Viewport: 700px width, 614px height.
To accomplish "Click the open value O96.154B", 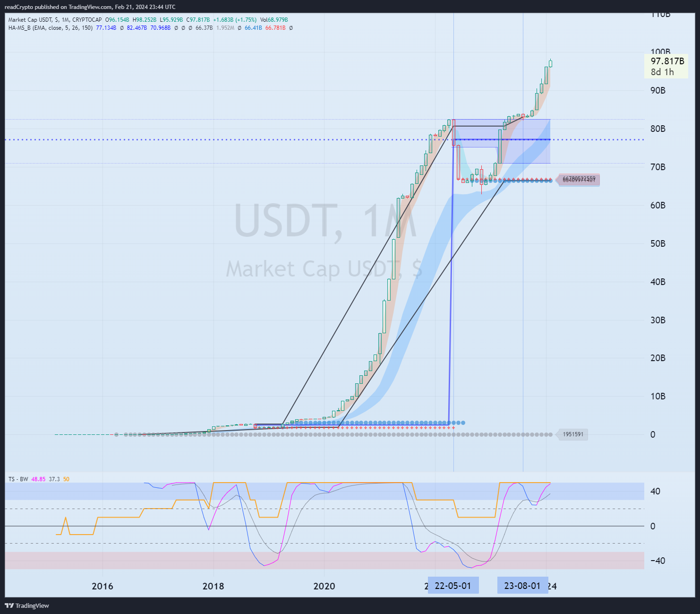I will 117,20.
